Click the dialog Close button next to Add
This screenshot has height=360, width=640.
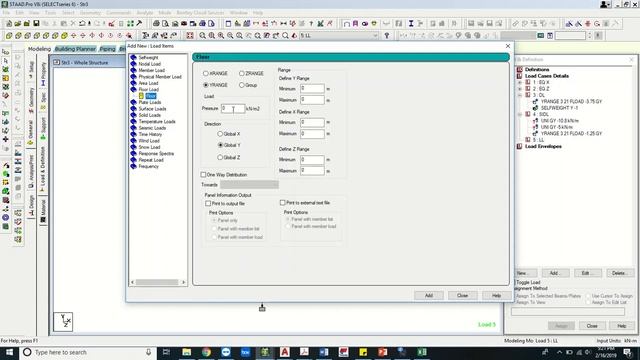click(x=462, y=295)
